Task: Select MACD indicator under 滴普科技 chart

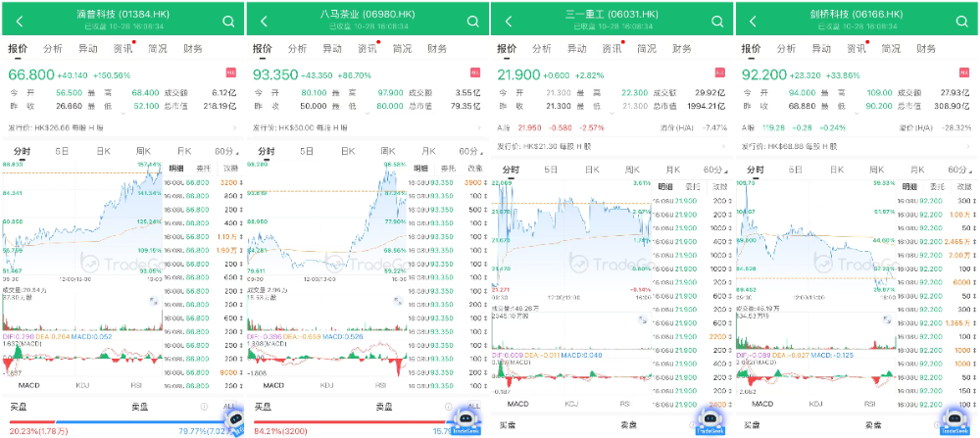Action: pyautogui.click(x=28, y=385)
